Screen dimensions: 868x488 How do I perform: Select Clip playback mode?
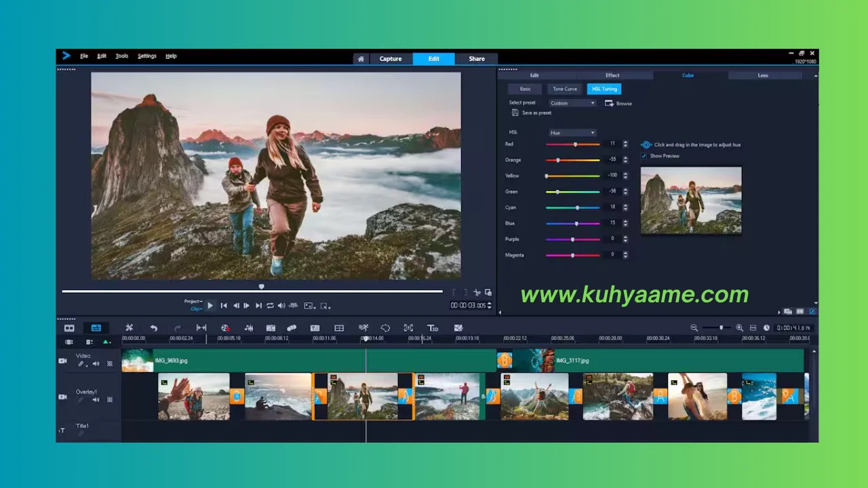pos(196,308)
